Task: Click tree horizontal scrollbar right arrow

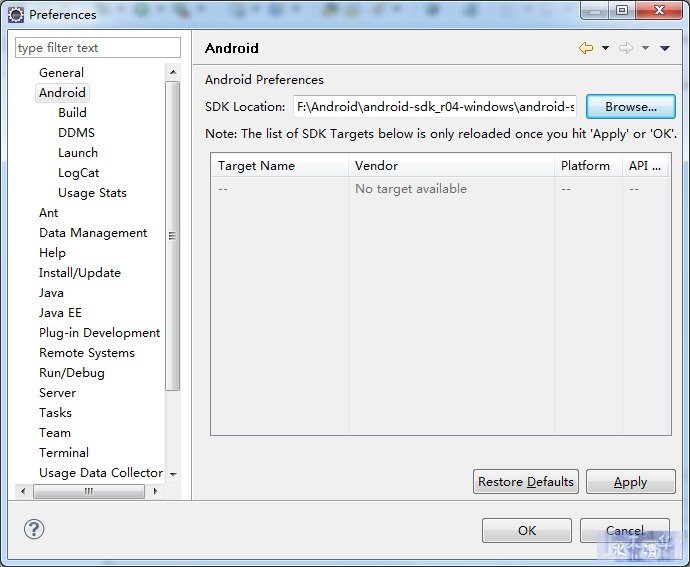Action: click(x=155, y=491)
